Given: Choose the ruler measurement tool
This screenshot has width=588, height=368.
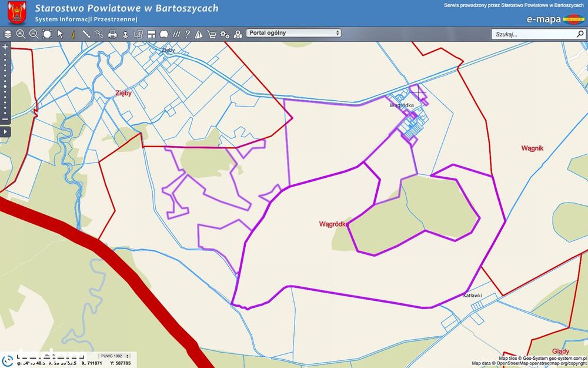Looking at the screenshot, I should (x=86, y=35).
